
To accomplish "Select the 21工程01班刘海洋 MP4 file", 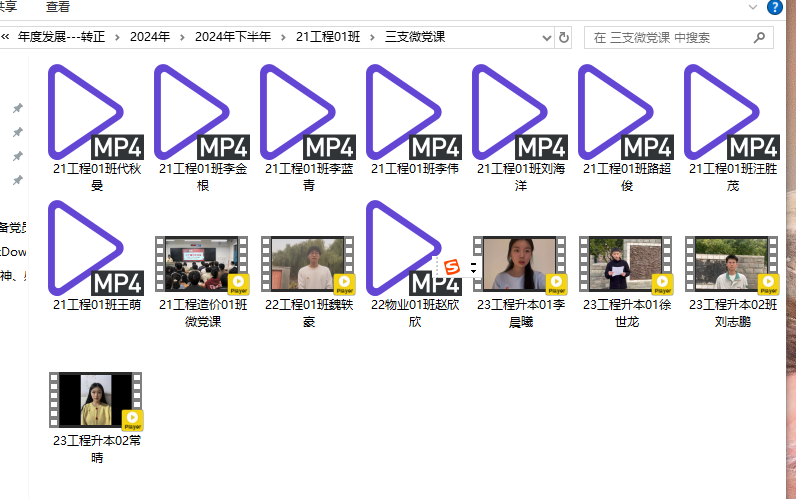I will (x=521, y=112).
